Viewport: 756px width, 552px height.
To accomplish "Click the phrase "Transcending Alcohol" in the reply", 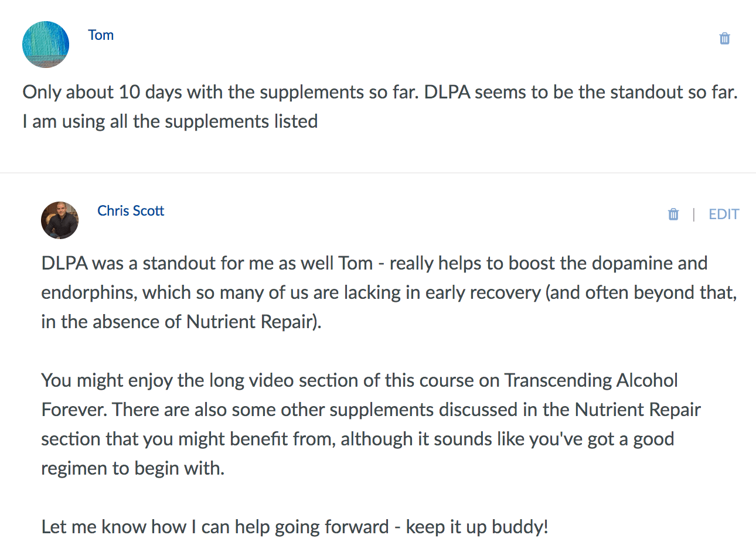I will coord(591,380).
